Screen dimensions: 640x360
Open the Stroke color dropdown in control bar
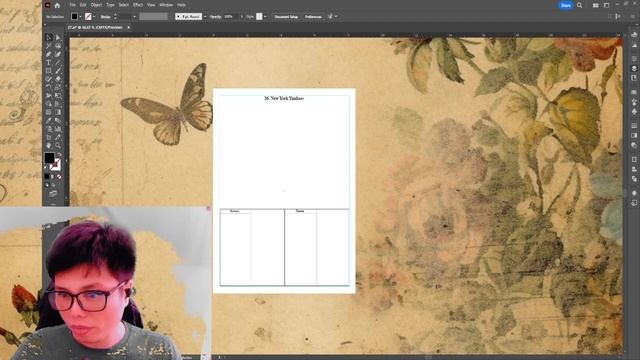pos(95,17)
